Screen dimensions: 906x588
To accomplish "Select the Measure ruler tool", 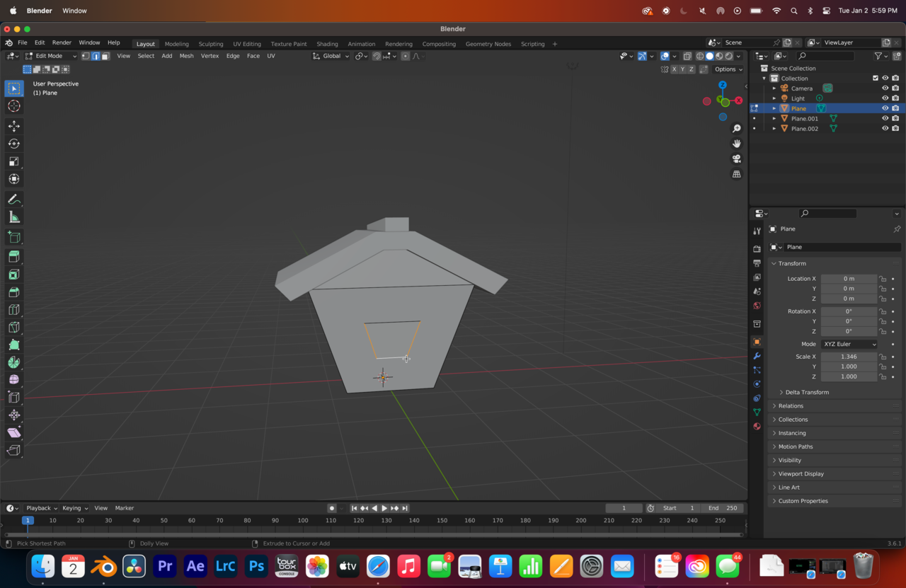I will click(14, 217).
